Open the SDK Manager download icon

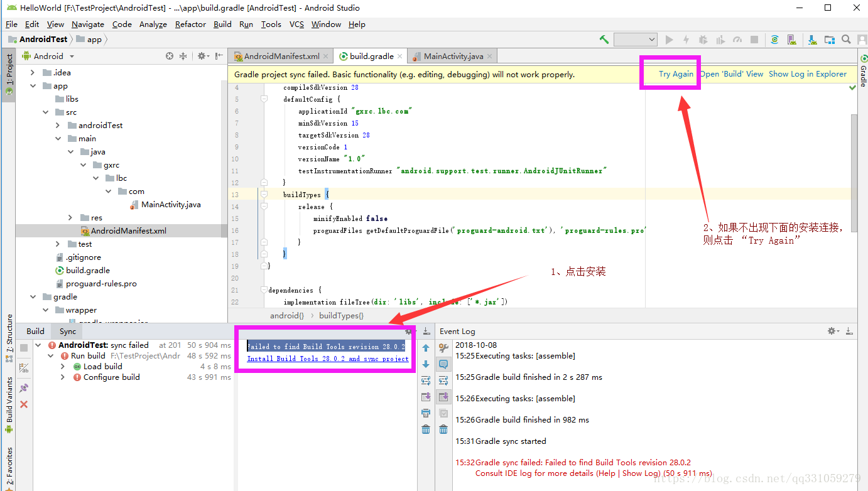[x=813, y=40]
